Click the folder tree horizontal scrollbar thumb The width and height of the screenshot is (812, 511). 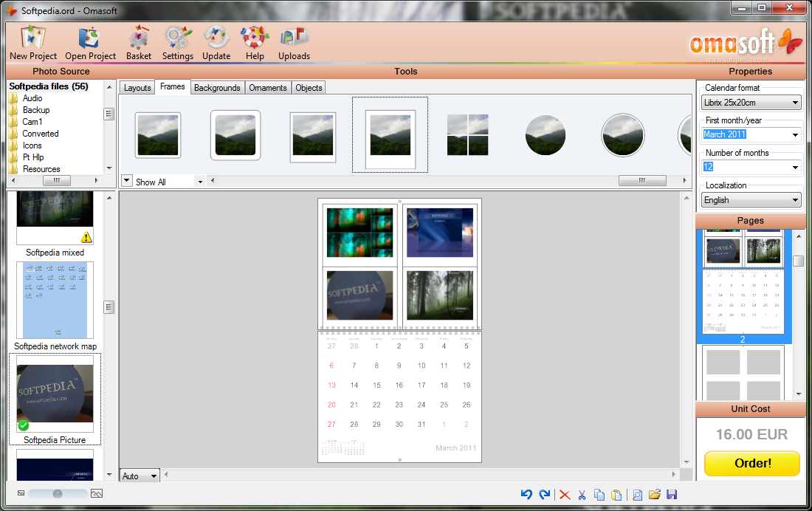[56, 180]
